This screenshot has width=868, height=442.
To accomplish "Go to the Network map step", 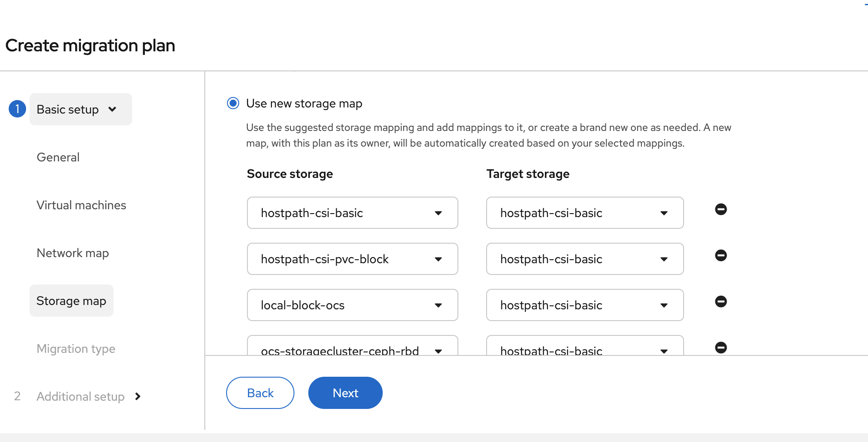I will coord(73,253).
